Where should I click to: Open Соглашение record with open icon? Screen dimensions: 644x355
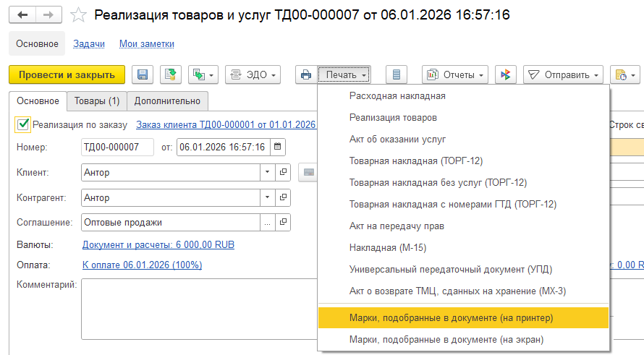tap(283, 222)
